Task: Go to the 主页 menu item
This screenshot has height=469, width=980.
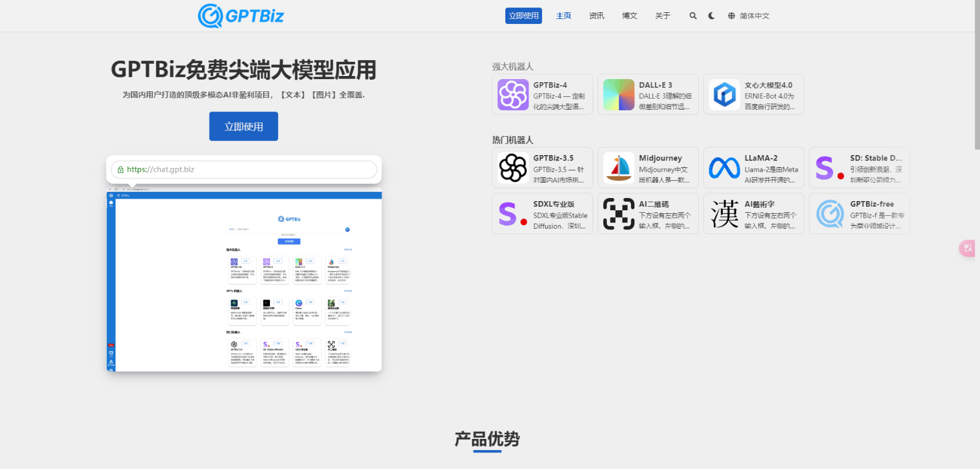Action: 563,16
